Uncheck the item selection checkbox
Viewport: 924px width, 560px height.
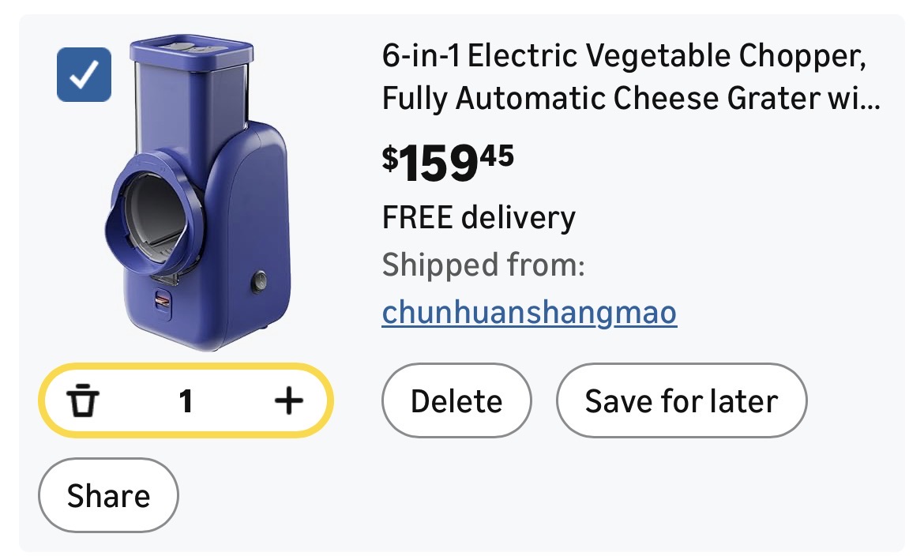(84, 75)
